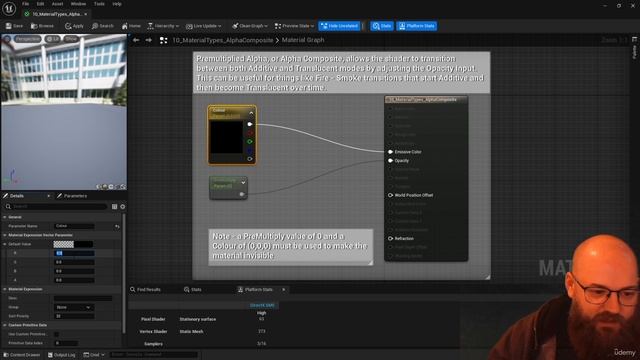
Task: Click the Parameter Name field containing Colour
Action: 74,226
